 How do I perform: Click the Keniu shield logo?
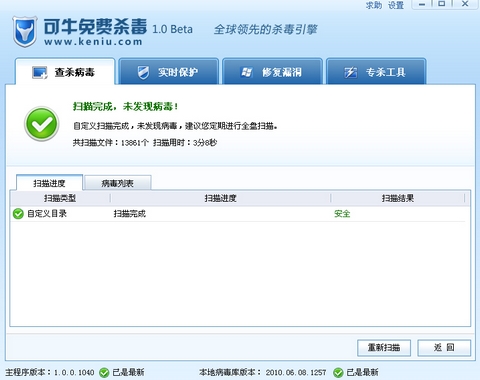point(25,32)
